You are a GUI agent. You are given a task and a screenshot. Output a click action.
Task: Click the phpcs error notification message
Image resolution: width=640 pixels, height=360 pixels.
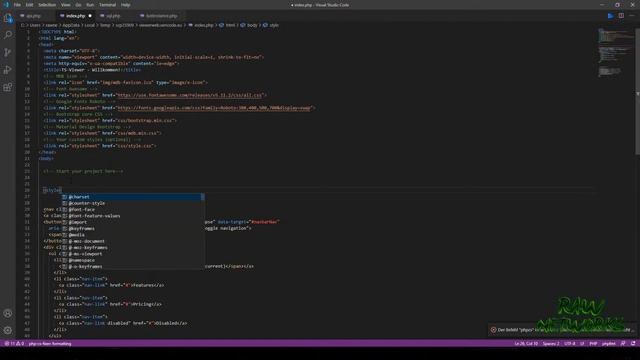[x=563, y=330]
